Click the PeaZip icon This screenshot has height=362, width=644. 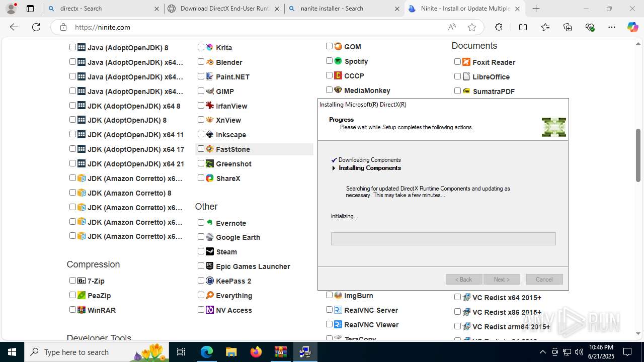(82, 296)
